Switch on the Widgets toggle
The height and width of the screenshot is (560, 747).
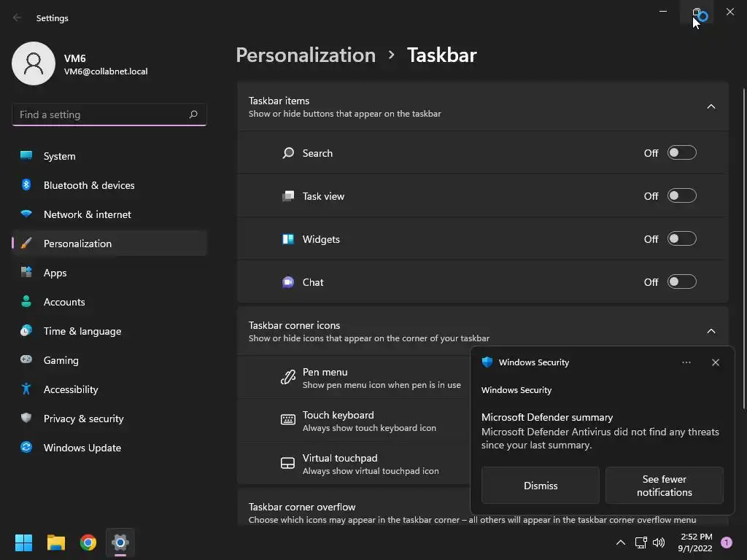[681, 239]
